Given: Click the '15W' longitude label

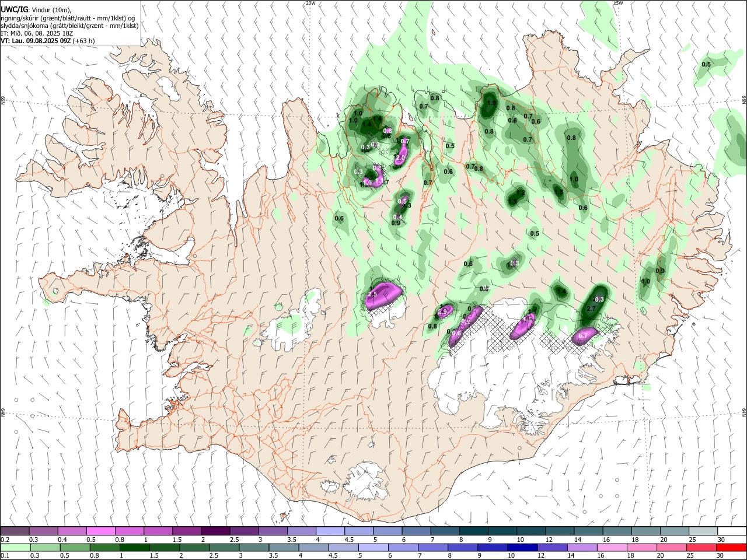Looking at the screenshot, I should point(619,3).
